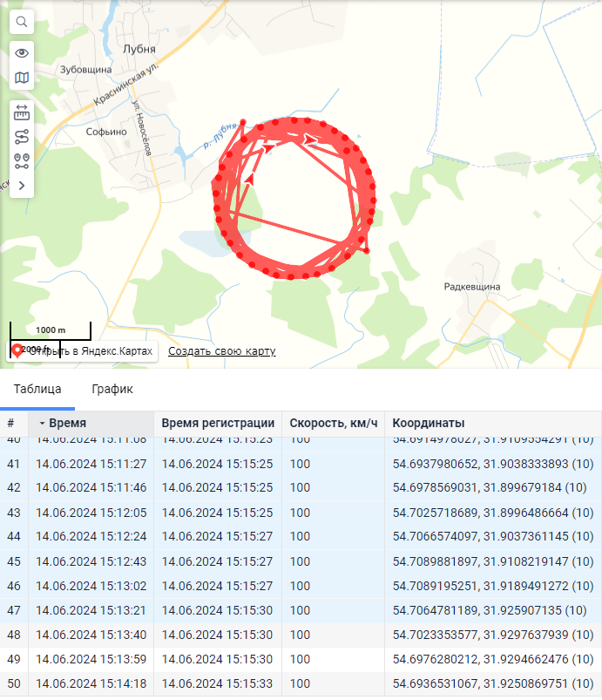Click the Координаты column header
602x700 pixels.
point(429,423)
